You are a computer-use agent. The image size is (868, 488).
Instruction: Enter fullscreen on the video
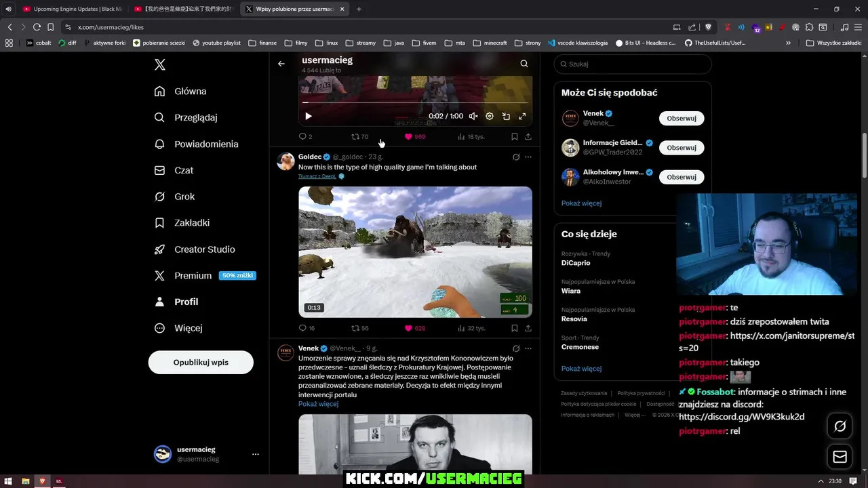pyautogui.click(x=522, y=116)
